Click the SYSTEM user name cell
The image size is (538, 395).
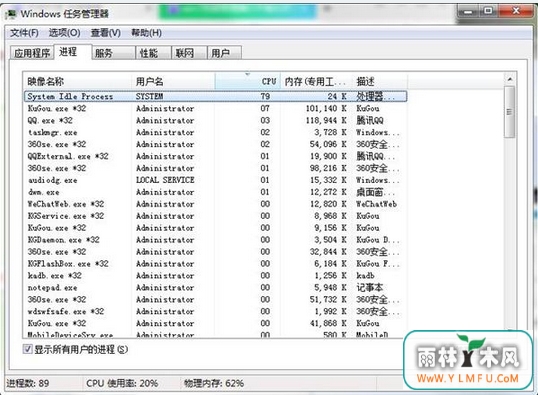click(149, 96)
